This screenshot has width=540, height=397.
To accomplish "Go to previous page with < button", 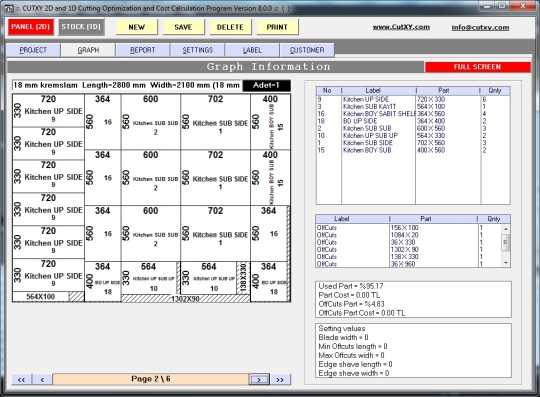I will pos(42,379).
